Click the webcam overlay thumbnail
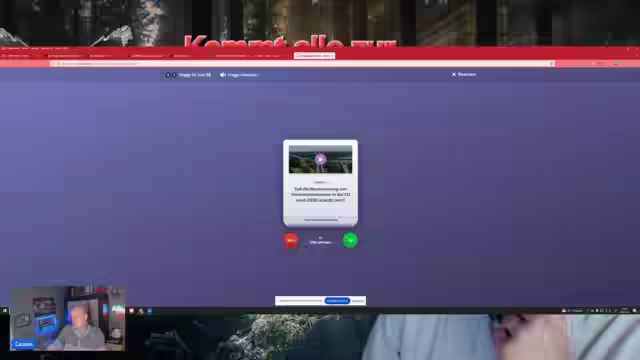 click(67, 318)
